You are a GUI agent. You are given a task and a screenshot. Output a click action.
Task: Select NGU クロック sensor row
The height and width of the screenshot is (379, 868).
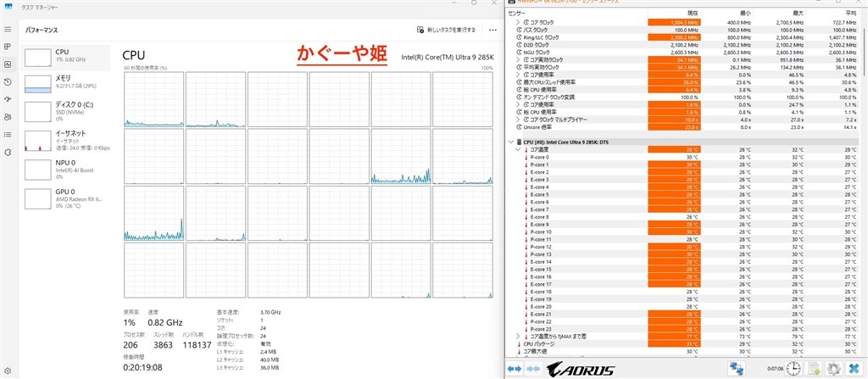click(682, 52)
